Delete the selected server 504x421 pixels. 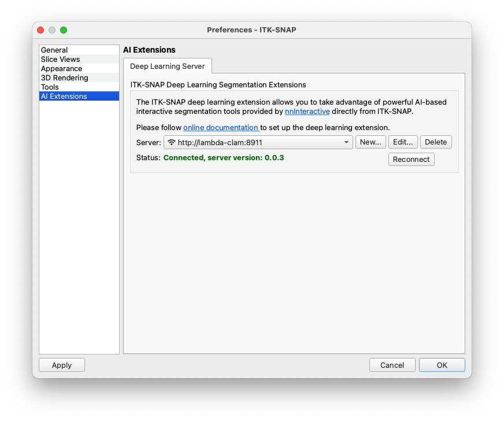[x=436, y=142]
